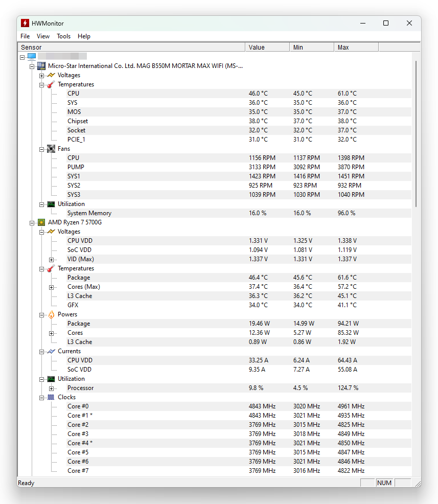This screenshot has height=504, width=438.
Task: Click the window corner grip handle
Action: 418,484
